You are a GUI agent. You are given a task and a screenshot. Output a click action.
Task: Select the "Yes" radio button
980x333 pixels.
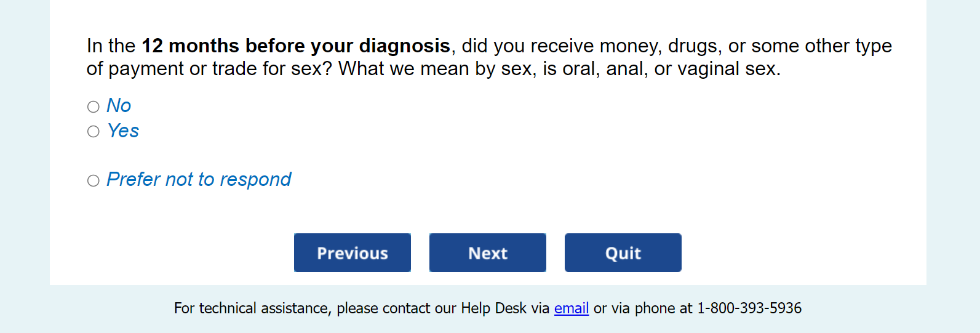pyautogui.click(x=94, y=132)
